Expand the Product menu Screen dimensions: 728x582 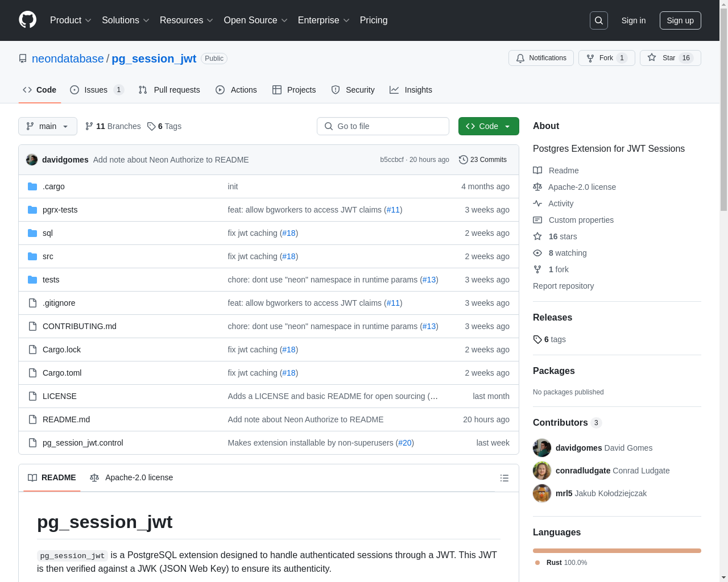[x=71, y=20]
